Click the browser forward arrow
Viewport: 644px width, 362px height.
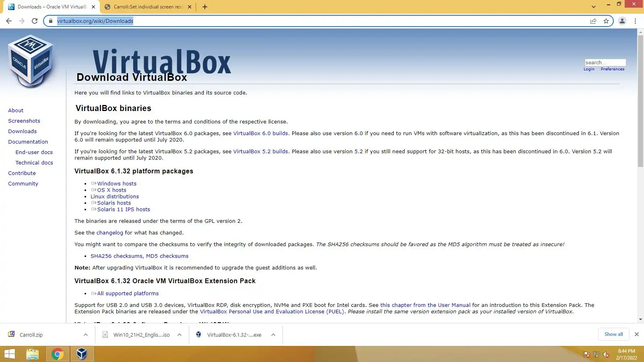pyautogui.click(x=22, y=21)
